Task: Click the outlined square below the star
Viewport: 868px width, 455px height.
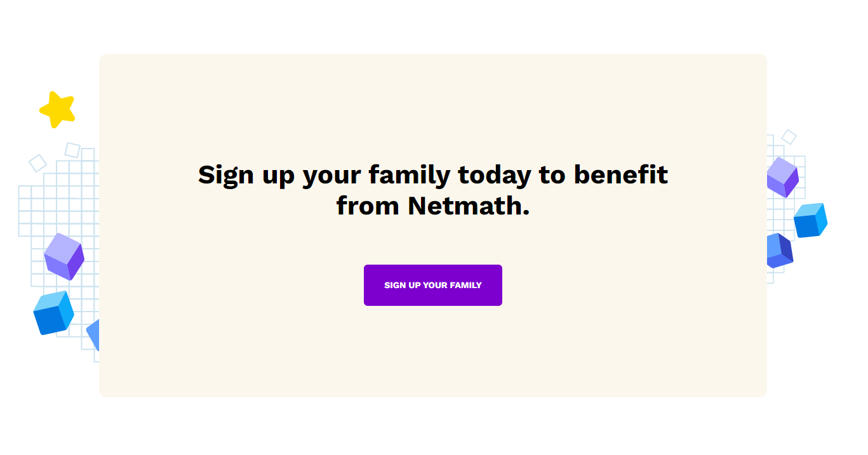Action: tap(38, 163)
